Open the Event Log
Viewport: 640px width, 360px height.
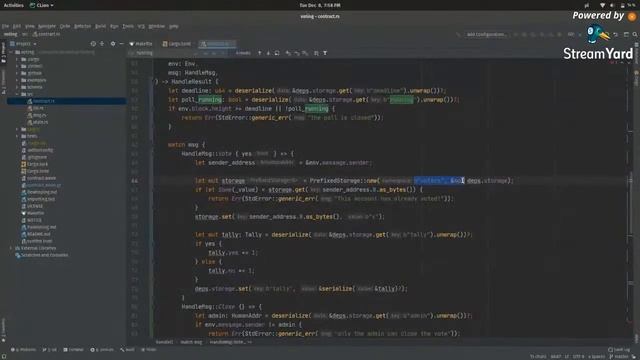click(x=619, y=350)
